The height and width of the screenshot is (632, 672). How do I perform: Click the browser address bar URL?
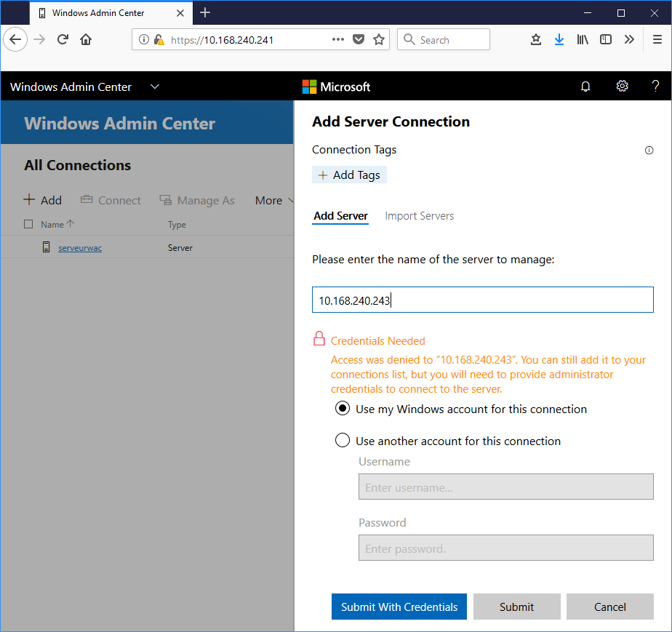pos(222,40)
